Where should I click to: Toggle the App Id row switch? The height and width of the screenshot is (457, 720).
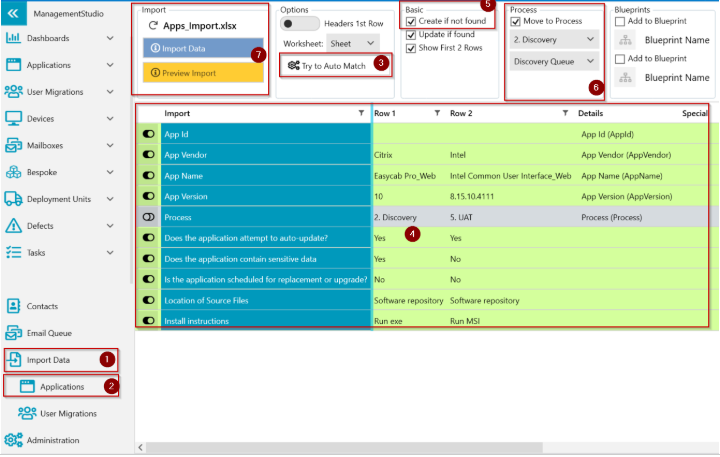149,134
